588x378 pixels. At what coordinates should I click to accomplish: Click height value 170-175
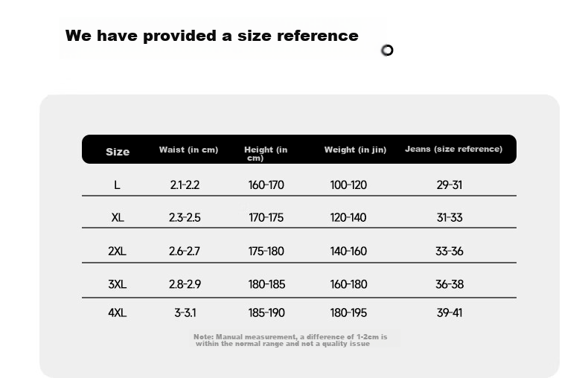(x=266, y=217)
